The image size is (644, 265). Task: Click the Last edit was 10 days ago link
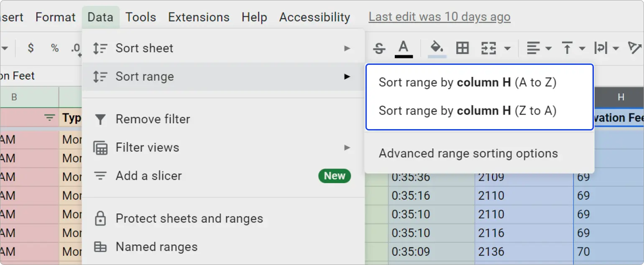pos(439,17)
